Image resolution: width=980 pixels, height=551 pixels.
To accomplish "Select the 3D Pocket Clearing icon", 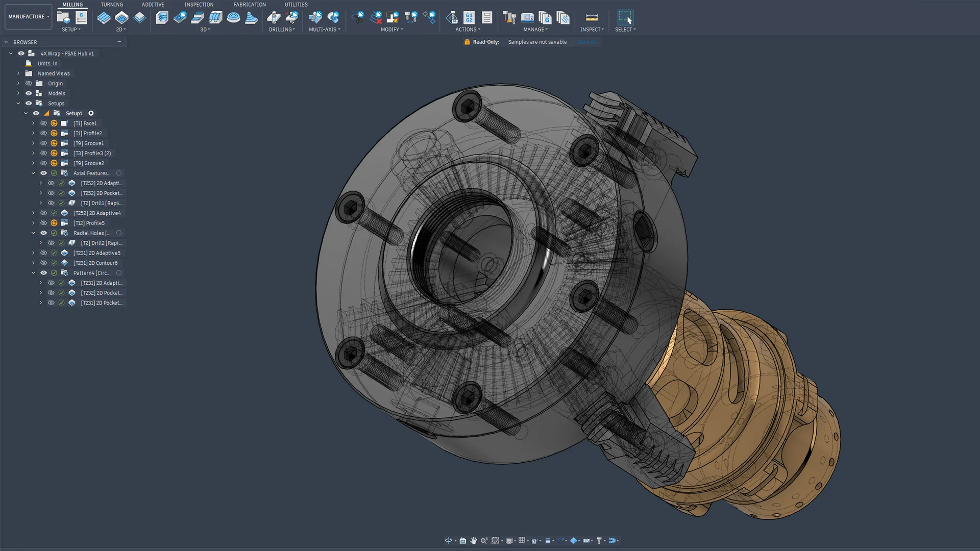I will [x=180, y=17].
